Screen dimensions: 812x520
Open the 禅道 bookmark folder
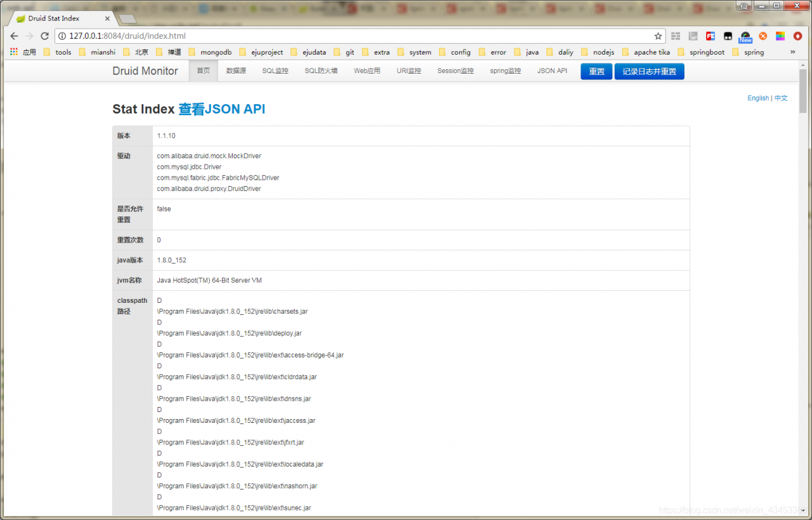(x=169, y=52)
